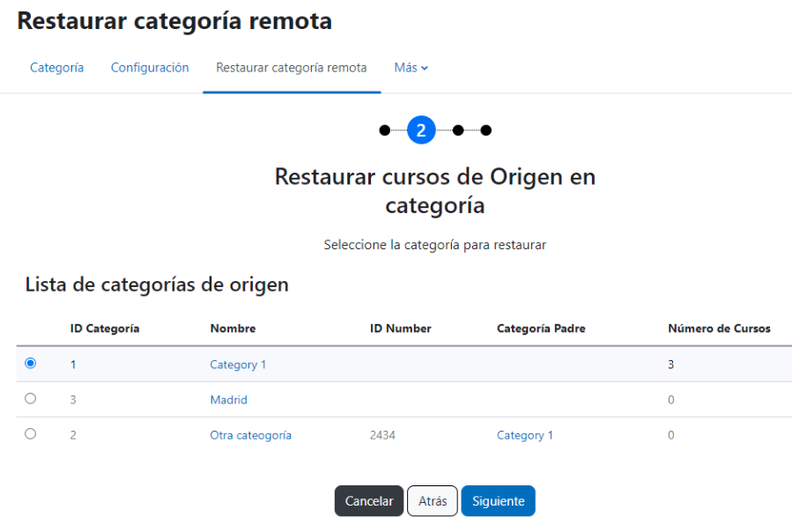
Task: Select the Category 1 radio button
Action: [x=30, y=363]
